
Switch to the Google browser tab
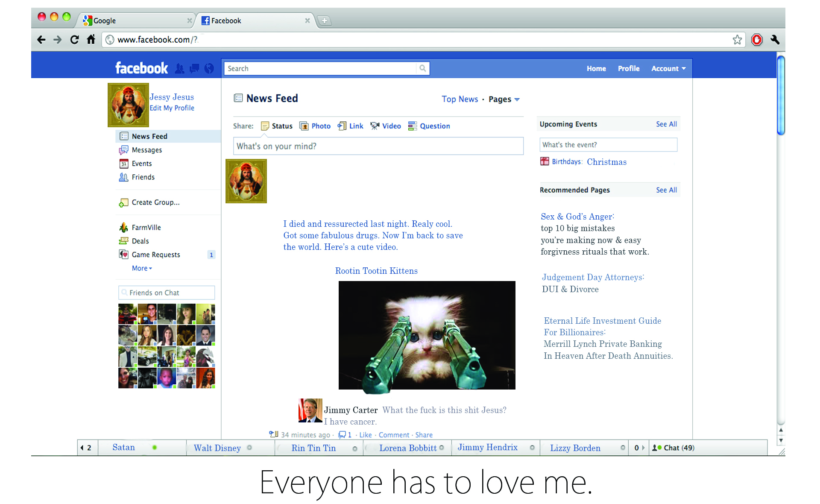pos(137,21)
